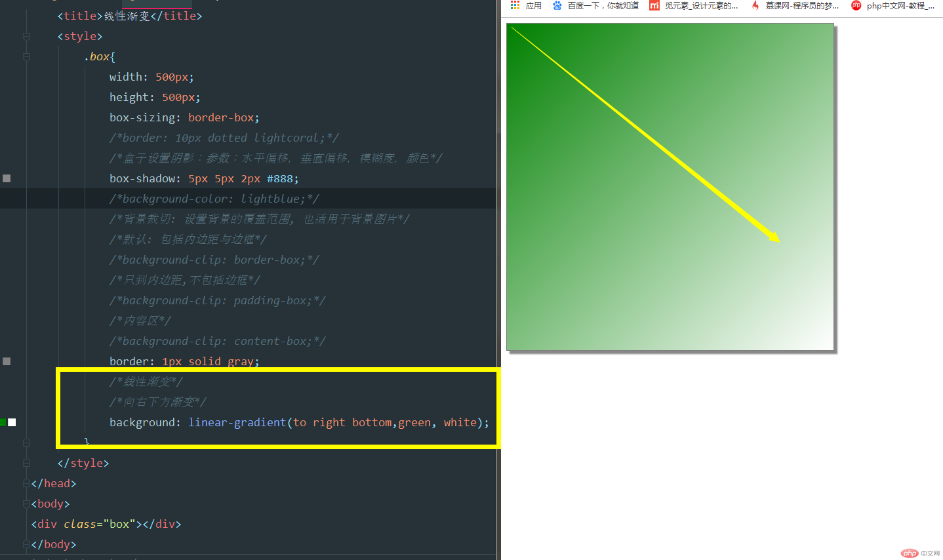Click the '</head>' closing tag
Image resolution: width=943 pixels, height=560 pixels.
(x=54, y=483)
